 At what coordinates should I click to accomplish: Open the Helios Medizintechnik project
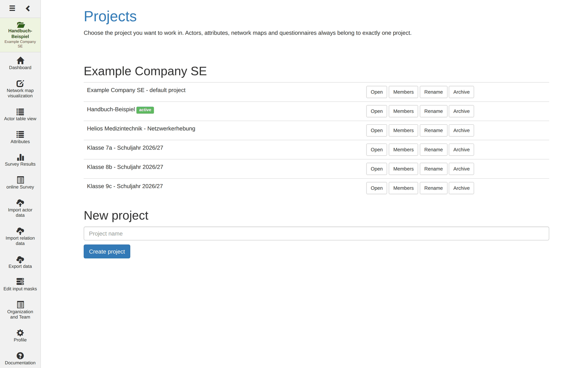click(x=377, y=131)
